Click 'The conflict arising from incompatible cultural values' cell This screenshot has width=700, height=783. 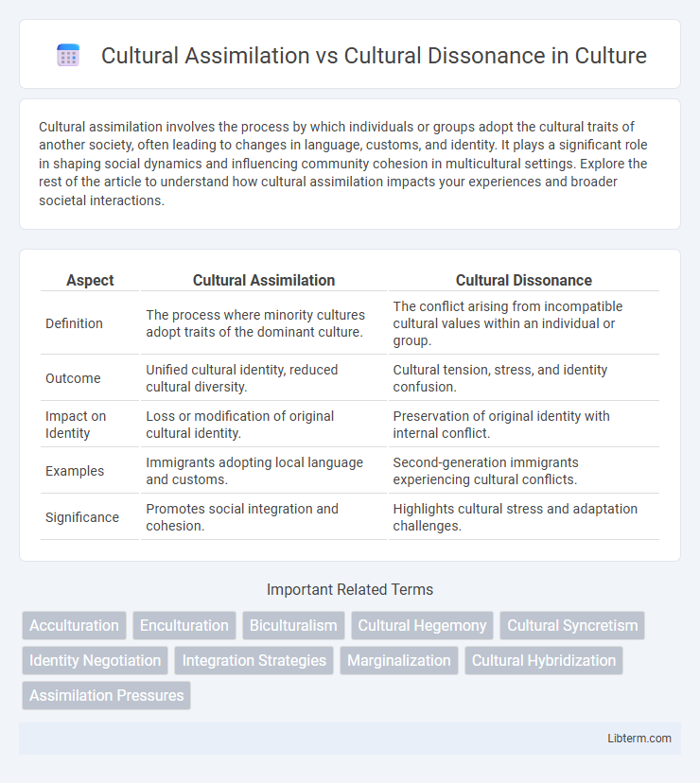(524, 323)
